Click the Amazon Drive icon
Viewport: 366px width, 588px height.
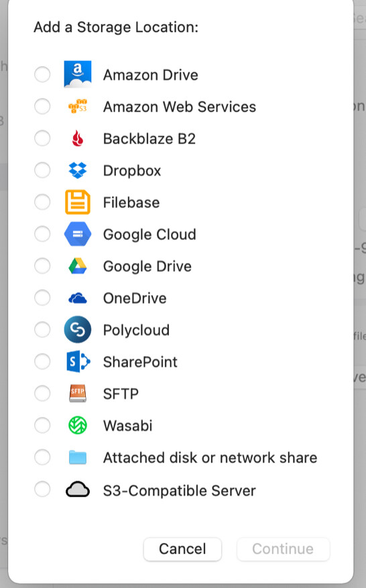pos(78,74)
